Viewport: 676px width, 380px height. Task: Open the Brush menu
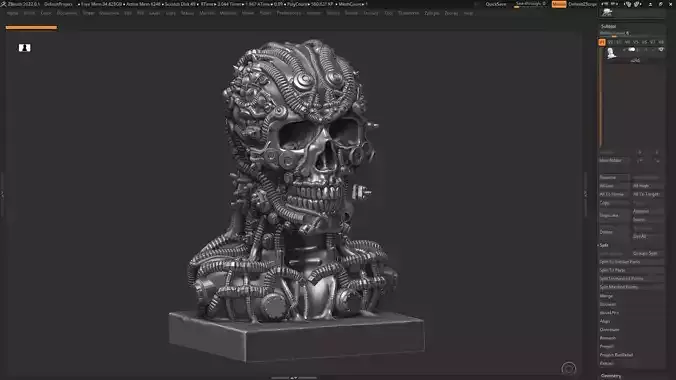point(29,13)
